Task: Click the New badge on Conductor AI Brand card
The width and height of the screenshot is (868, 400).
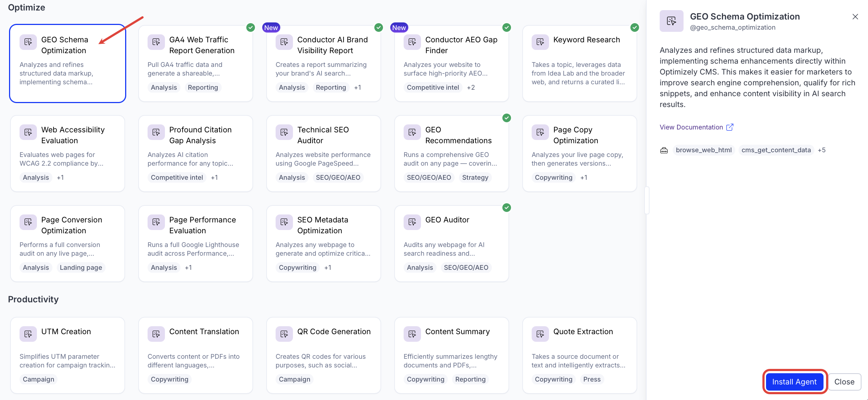Action: point(271,27)
